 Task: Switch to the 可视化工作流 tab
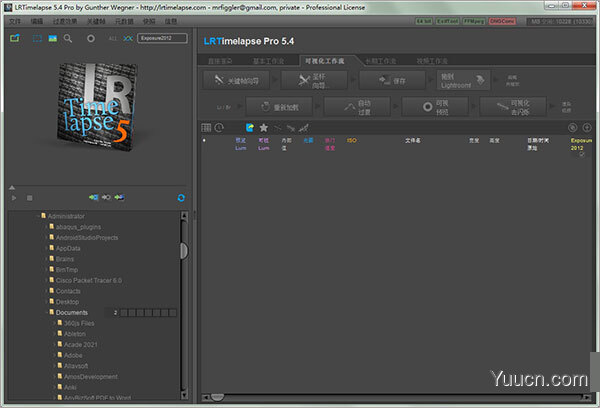coord(324,61)
